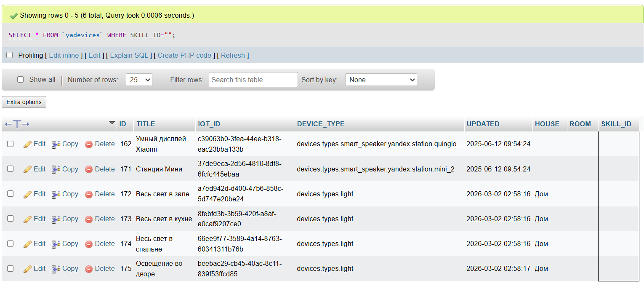
Task: Click the Copy icon for row 171
Action: pos(56,169)
